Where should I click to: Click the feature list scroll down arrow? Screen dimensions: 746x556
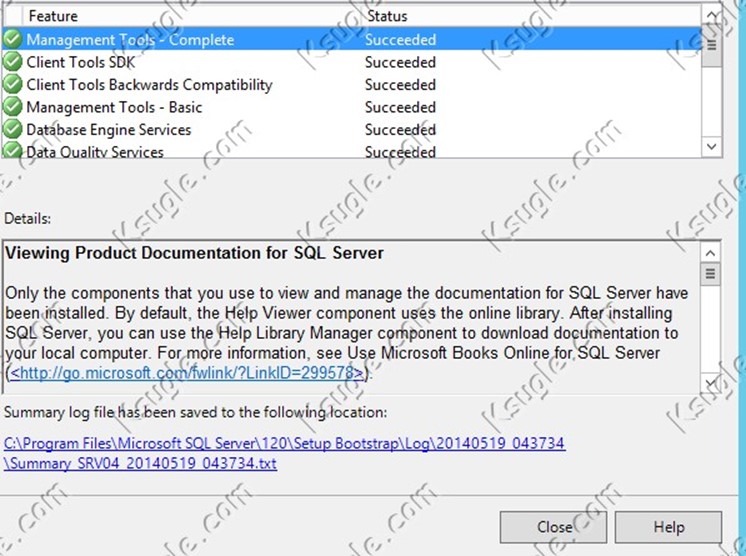(712, 146)
